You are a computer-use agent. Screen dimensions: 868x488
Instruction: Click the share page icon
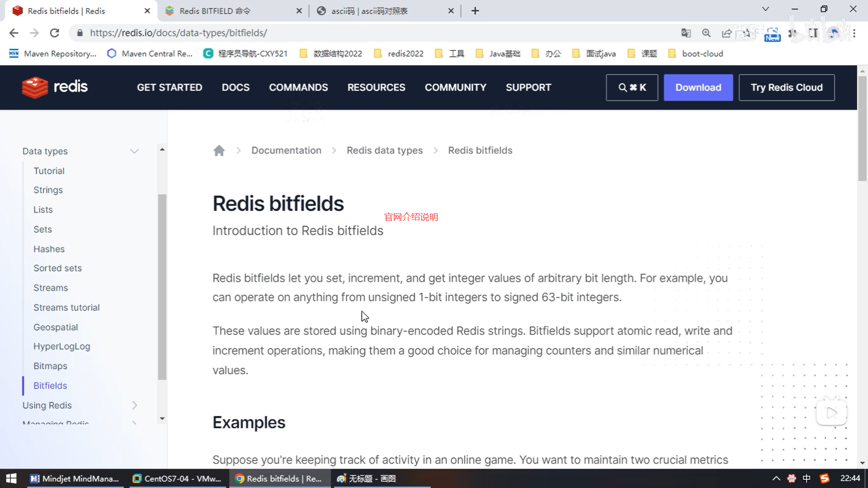click(x=726, y=33)
